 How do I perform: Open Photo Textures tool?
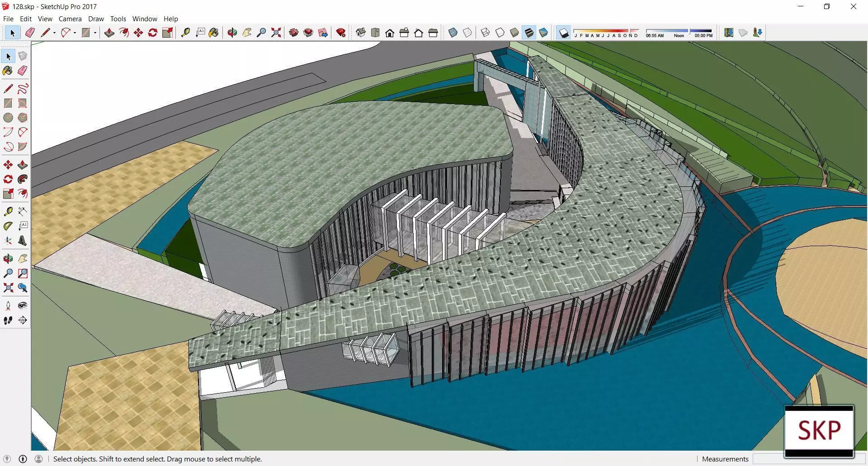coord(758,33)
